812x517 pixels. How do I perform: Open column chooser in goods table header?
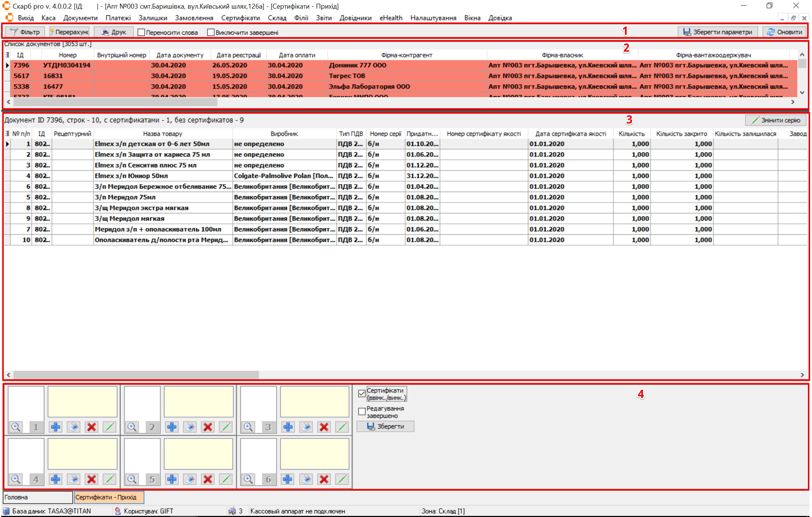point(7,134)
